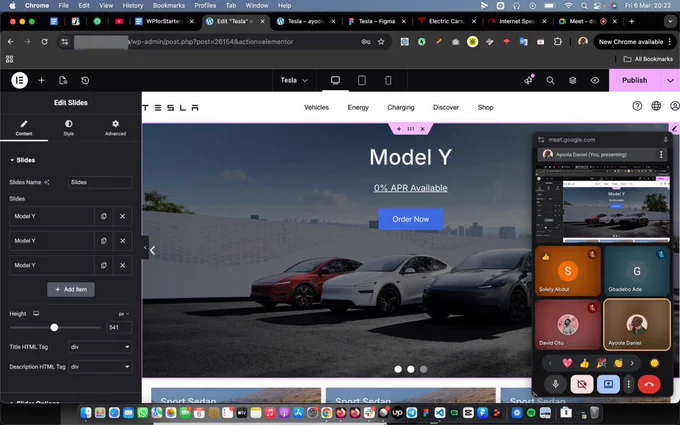Switch to the Style tab
This screenshot has width=680, height=425.
(x=69, y=128)
